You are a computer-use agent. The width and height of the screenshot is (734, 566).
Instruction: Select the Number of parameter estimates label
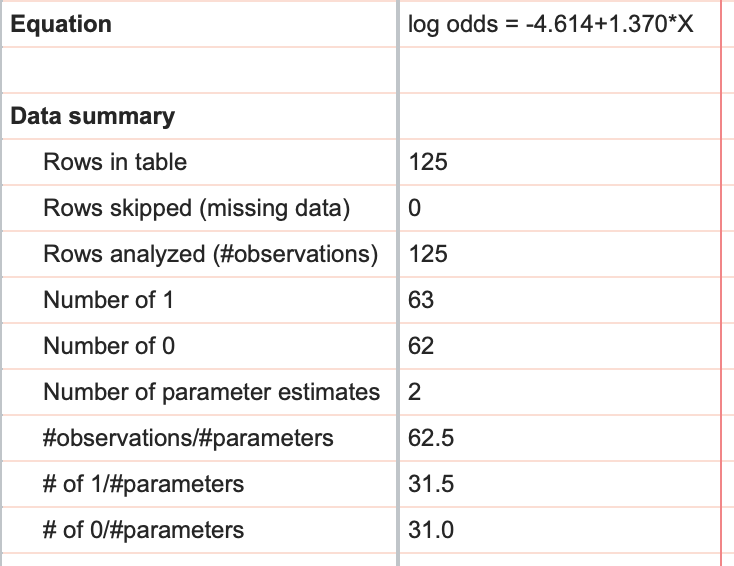[x=211, y=392]
